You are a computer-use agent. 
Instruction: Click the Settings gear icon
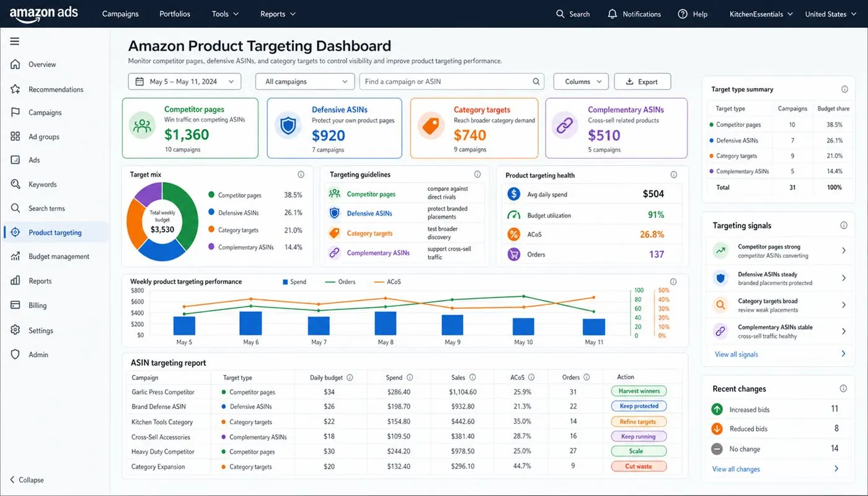(x=15, y=330)
